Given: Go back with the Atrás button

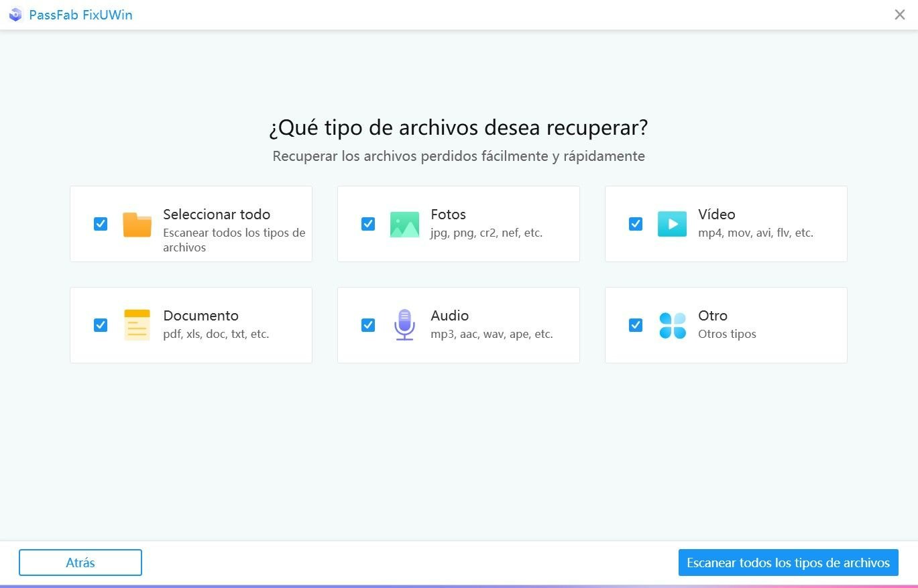Looking at the screenshot, I should [80, 563].
